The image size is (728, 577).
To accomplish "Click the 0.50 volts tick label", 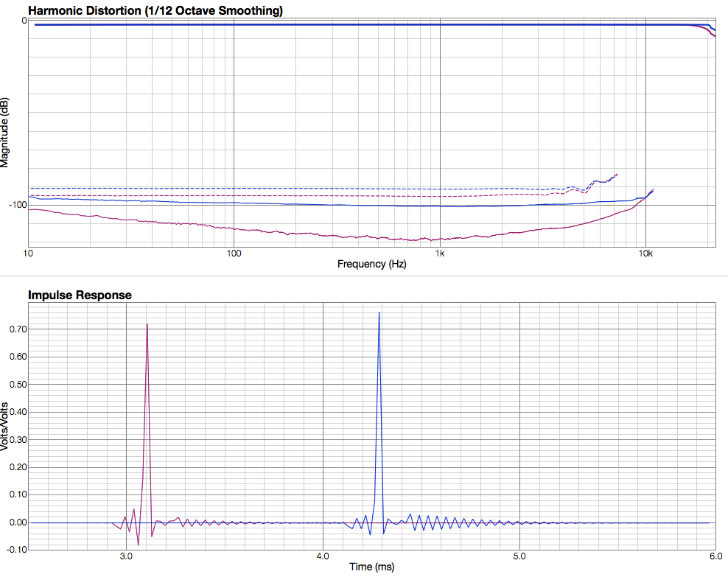I will (x=18, y=385).
